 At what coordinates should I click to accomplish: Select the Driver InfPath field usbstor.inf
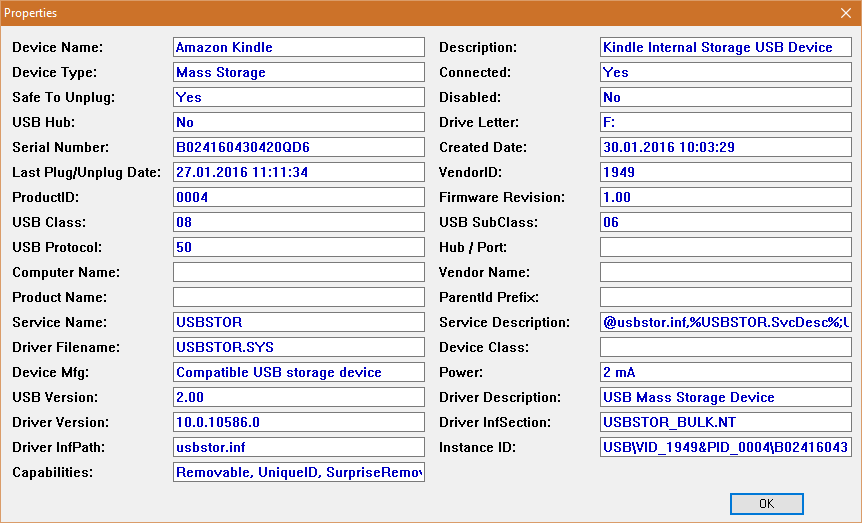(299, 448)
